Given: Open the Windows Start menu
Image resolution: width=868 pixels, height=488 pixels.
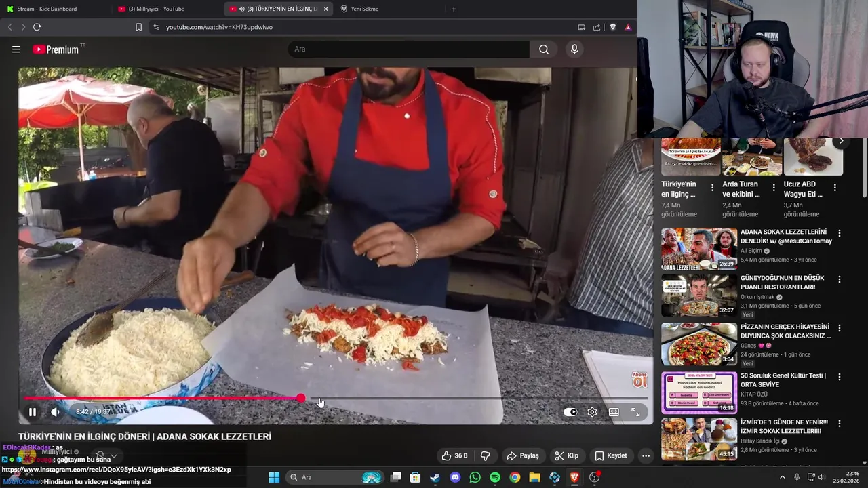Looking at the screenshot, I should point(274,477).
